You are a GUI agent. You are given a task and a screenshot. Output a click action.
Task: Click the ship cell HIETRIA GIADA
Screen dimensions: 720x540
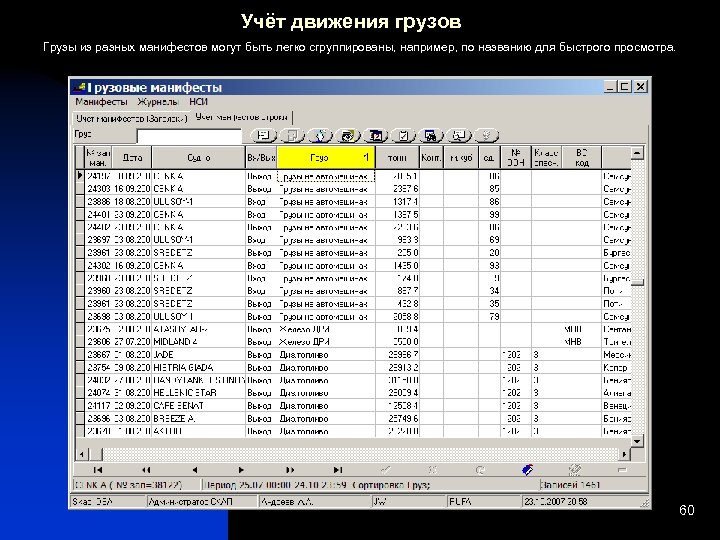(199, 367)
